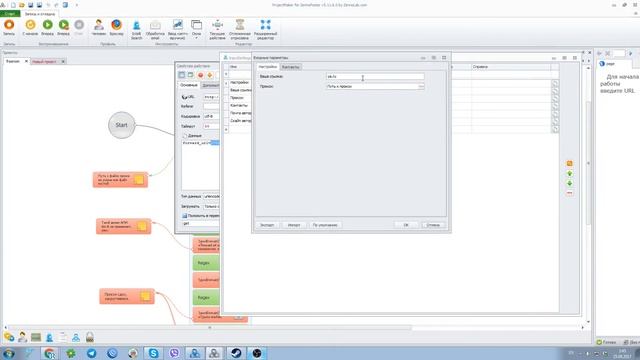Click the green down arrow in side toolbar

[x=570, y=183]
